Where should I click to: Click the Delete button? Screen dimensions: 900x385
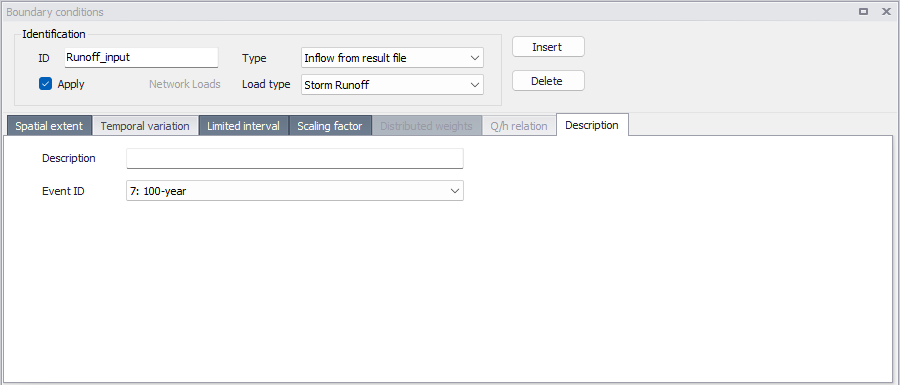point(548,81)
